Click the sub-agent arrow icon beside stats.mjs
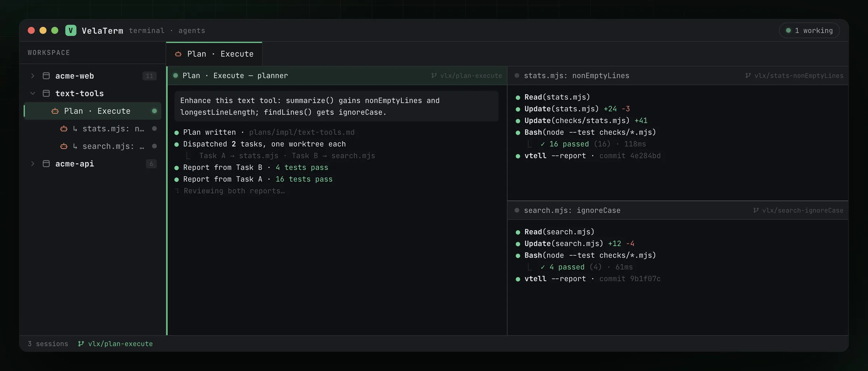This screenshot has height=371, width=868. (75, 129)
